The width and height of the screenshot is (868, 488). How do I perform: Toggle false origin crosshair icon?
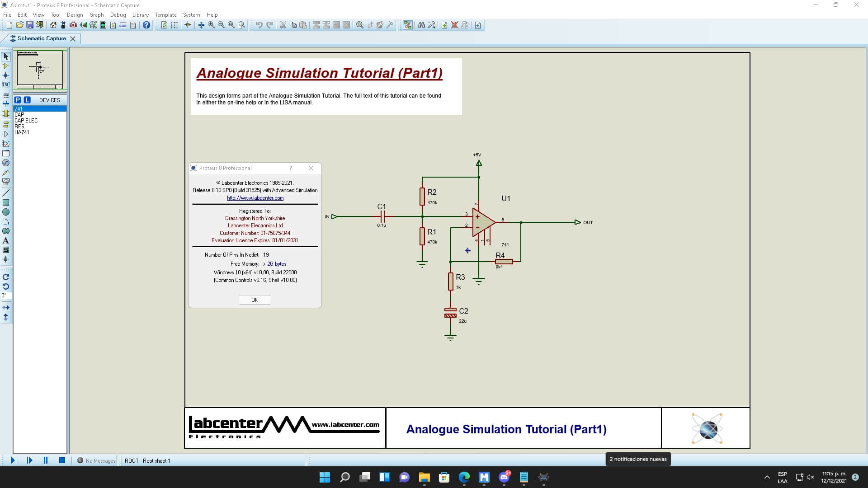pyautogui.click(x=188, y=25)
